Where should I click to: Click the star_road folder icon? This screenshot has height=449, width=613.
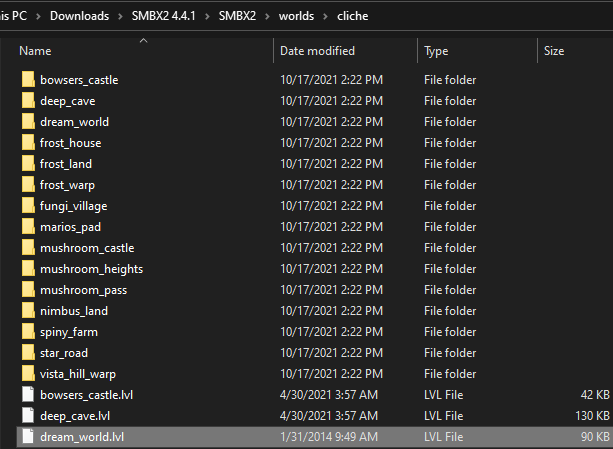tap(28, 353)
